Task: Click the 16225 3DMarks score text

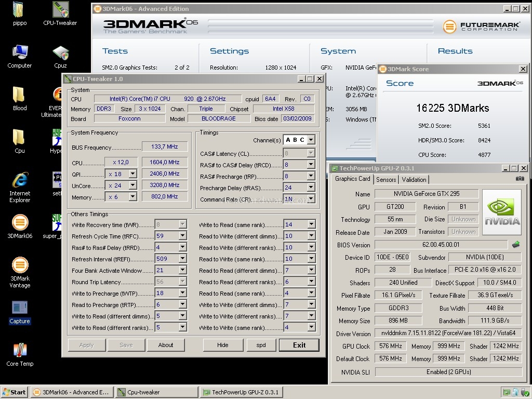Action: click(x=453, y=108)
